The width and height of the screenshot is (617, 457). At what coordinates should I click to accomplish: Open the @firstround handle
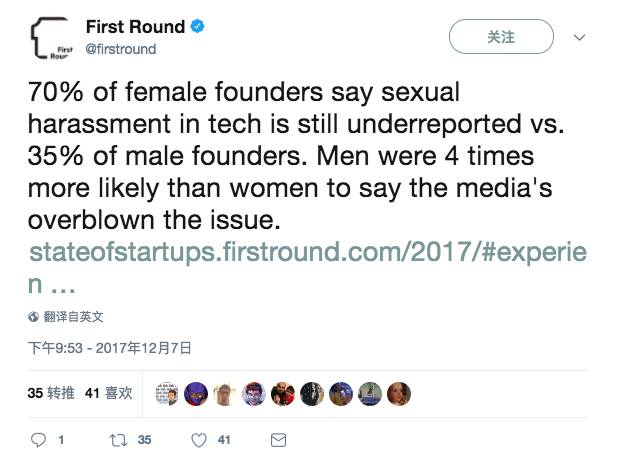(120, 48)
